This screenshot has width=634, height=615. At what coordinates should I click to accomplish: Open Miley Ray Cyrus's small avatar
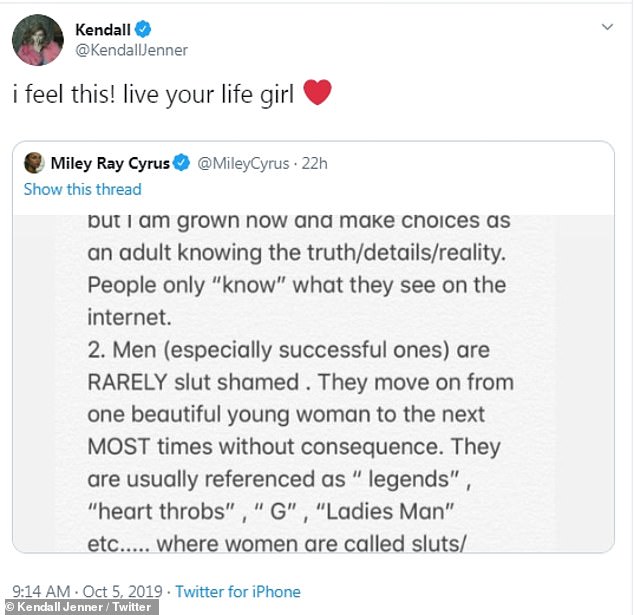33,163
